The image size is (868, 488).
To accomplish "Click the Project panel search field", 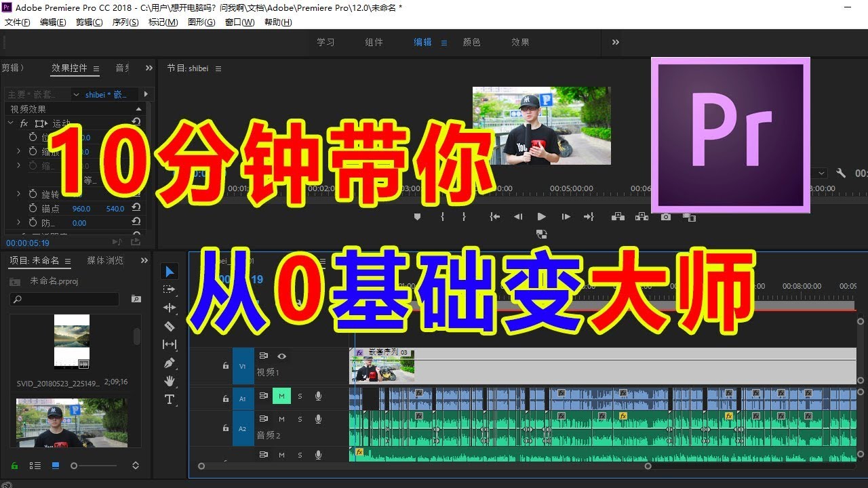I will 64,299.
